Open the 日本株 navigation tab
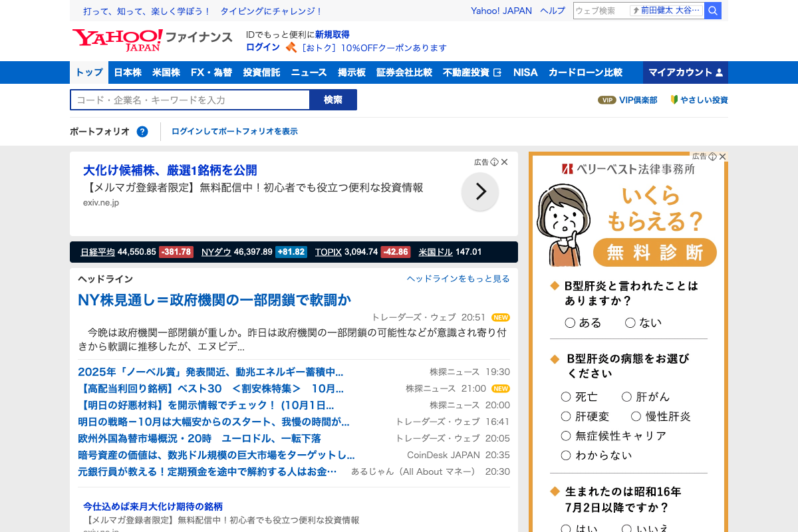This screenshot has width=798, height=532. (128, 72)
